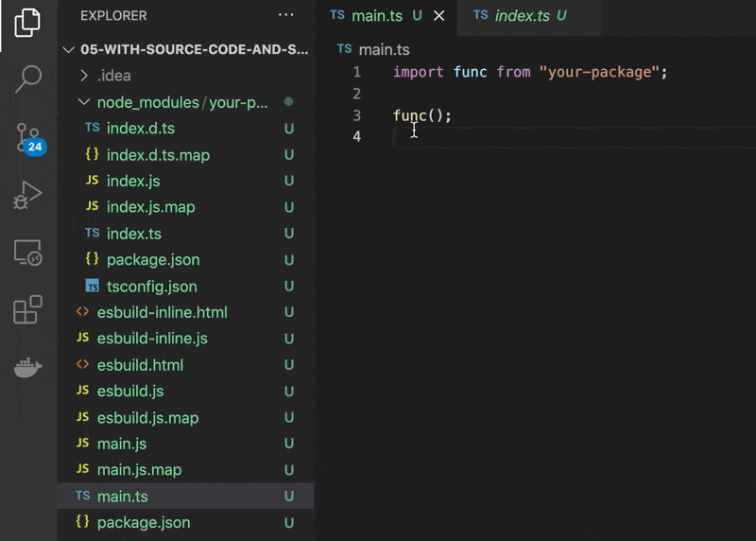Viewport: 756px width, 541px height.
Task: Open package.json inside your-package folder
Action: (x=185, y=260)
